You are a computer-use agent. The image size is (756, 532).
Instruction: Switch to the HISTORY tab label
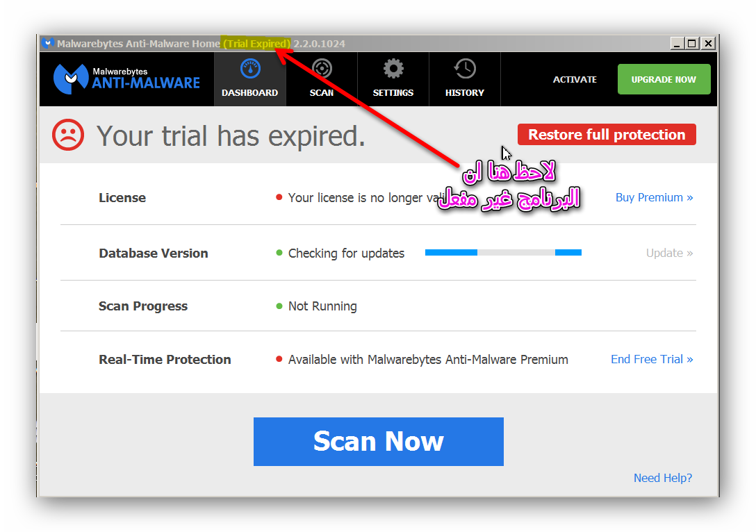point(465,92)
